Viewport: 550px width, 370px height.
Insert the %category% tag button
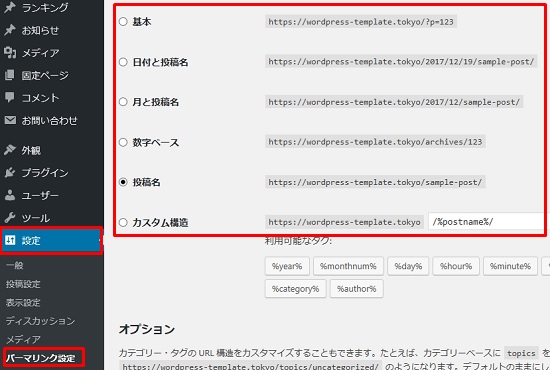(295, 289)
